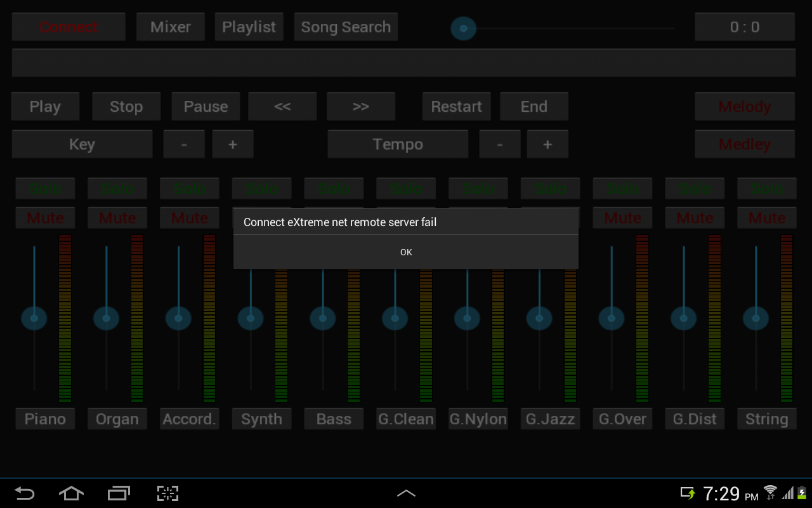The height and width of the screenshot is (508, 812).
Task: Open Song Search
Action: point(346,27)
